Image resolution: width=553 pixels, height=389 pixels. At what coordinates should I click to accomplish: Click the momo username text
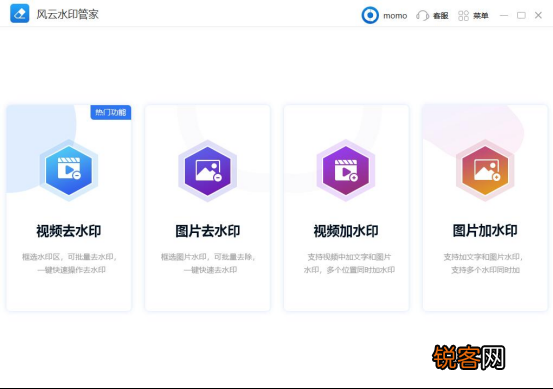pos(395,16)
